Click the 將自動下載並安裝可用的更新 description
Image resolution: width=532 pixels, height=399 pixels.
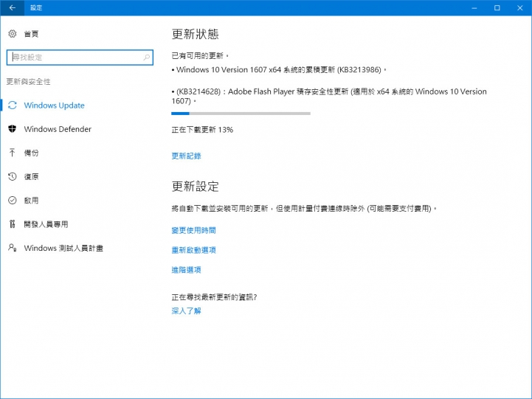(x=304, y=209)
